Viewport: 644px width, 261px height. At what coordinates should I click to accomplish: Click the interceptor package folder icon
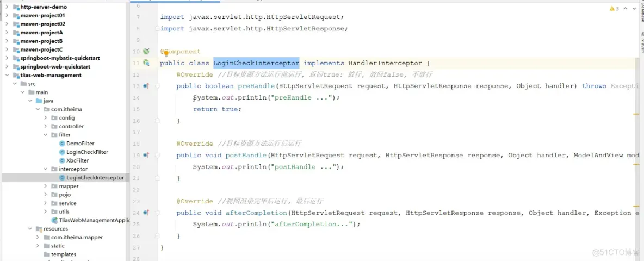pos(54,169)
